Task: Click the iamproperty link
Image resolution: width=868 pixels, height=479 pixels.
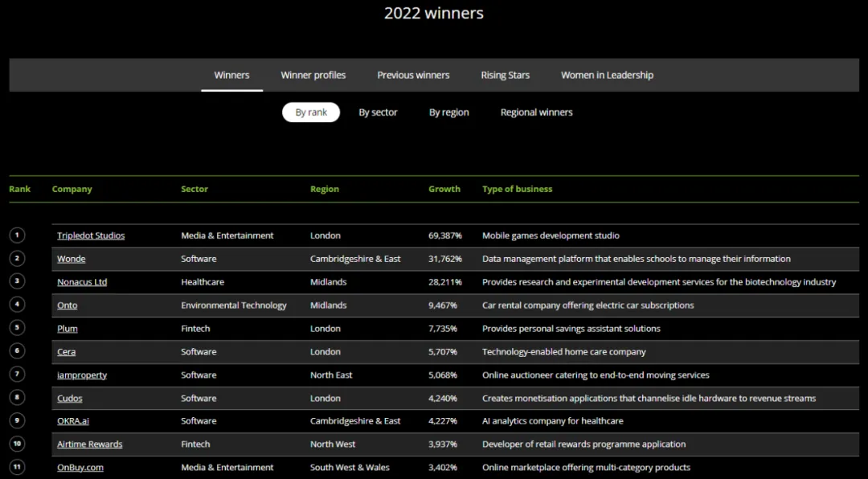Action: 82,375
